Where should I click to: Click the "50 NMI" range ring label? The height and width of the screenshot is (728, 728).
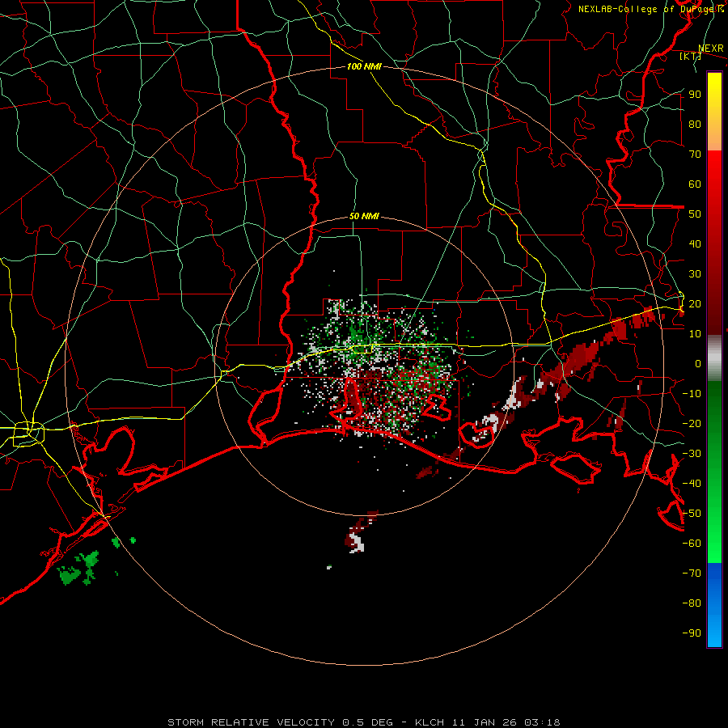coord(364,216)
